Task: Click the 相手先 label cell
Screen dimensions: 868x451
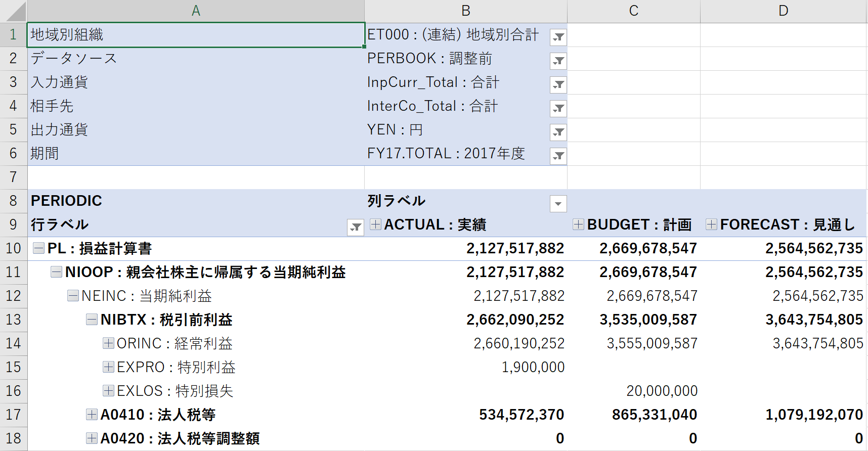Action: tap(196, 106)
